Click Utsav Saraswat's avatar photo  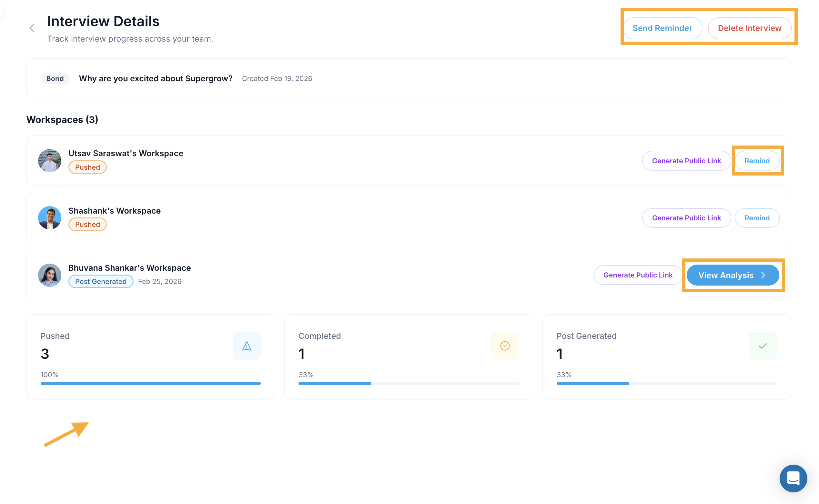[50, 161]
